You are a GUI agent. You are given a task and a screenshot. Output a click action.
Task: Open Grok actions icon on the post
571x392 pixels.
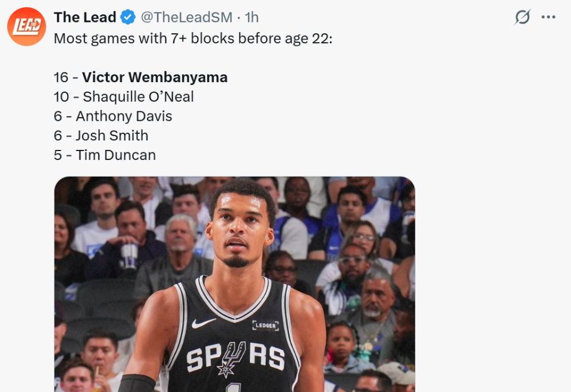pyautogui.click(x=522, y=18)
